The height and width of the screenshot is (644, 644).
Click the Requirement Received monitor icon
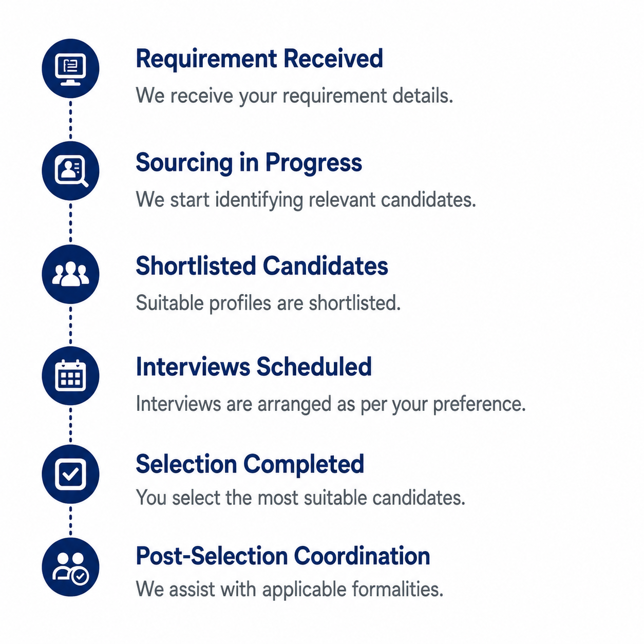(x=70, y=68)
